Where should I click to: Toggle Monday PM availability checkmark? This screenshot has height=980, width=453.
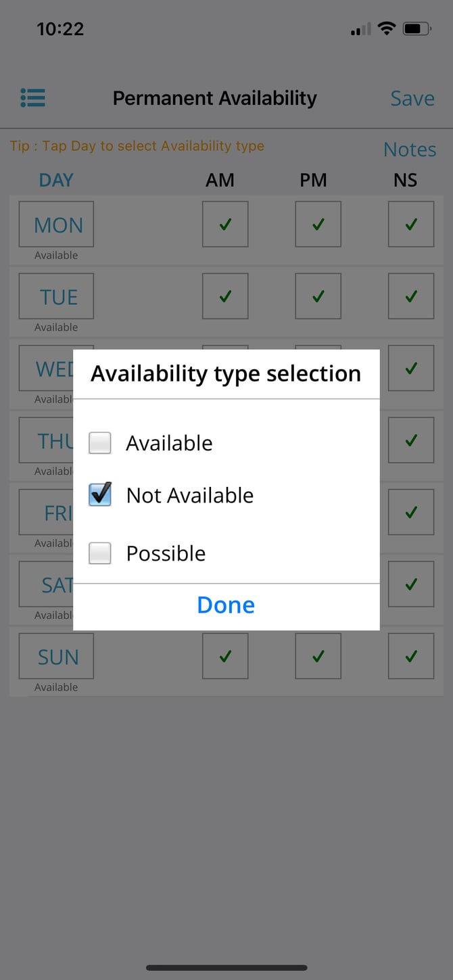click(x=318, y=224)
